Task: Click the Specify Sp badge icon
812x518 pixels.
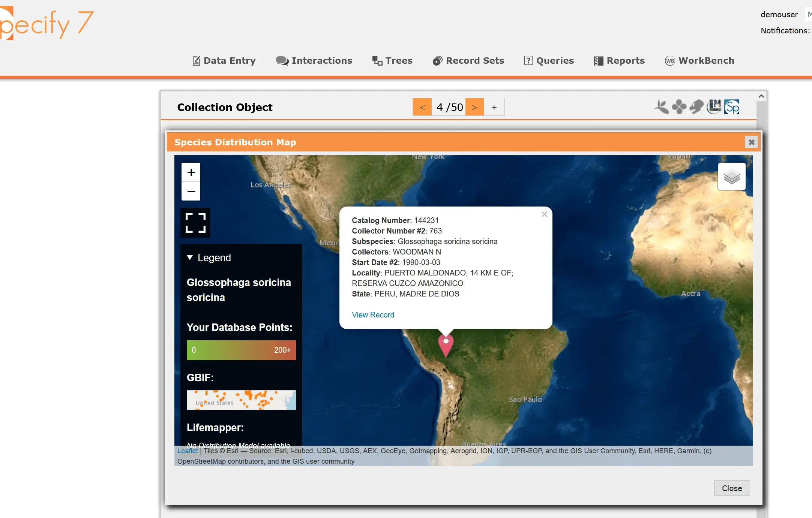Action: [x=732, y=107]
